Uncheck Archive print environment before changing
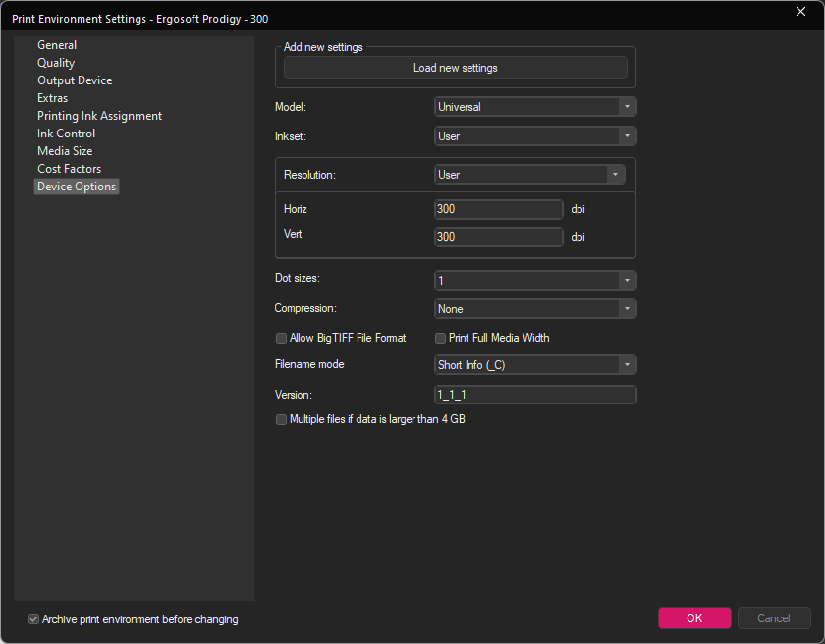This screenshot has width=825, height=644. tap(33, 619)
